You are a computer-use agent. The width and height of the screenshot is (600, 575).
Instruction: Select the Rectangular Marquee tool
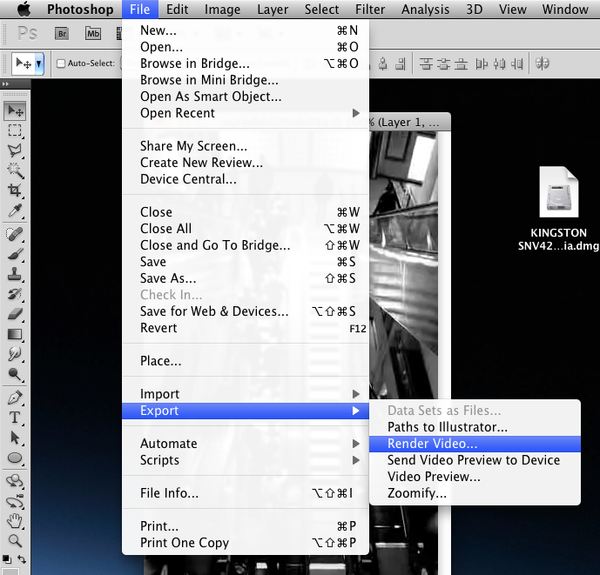coord(15,130)
